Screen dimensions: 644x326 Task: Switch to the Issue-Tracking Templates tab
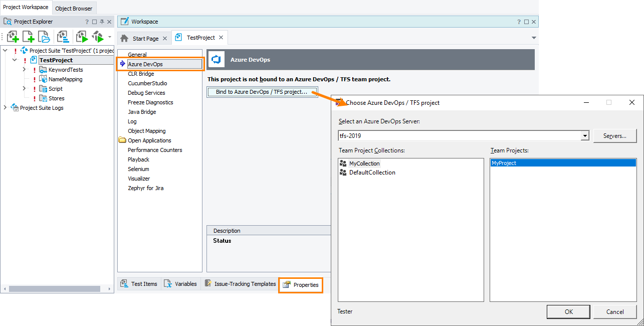240,284
